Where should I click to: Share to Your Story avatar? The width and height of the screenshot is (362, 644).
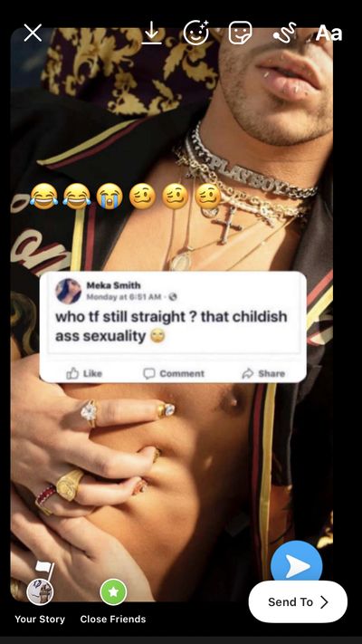pos(40,592)
